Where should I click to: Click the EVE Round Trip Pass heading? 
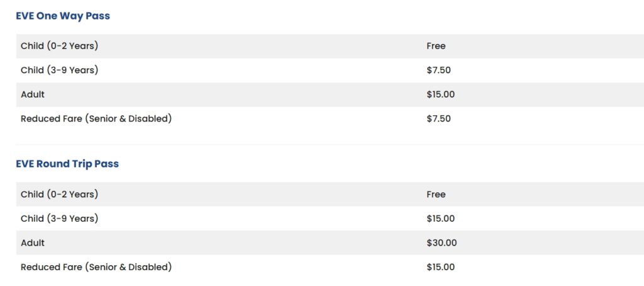(67, 164)
